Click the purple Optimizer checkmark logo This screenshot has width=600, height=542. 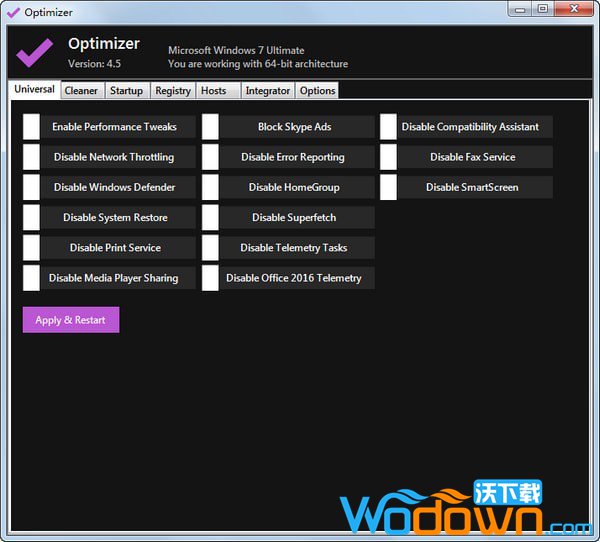(34, 53)
